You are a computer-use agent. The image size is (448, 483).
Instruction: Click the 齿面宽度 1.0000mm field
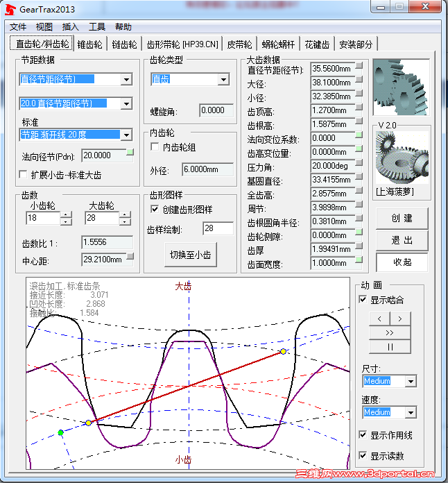coord(333,263)
